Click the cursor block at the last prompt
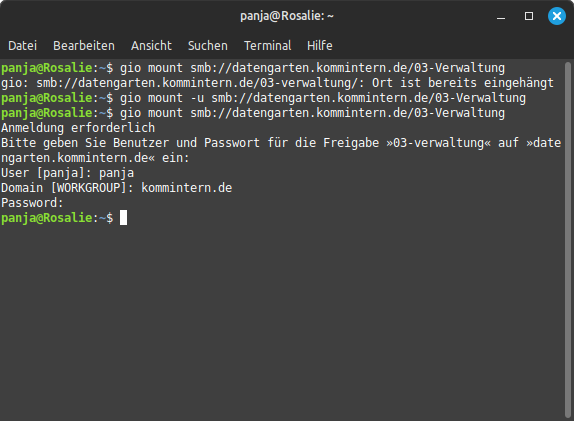 123,218
